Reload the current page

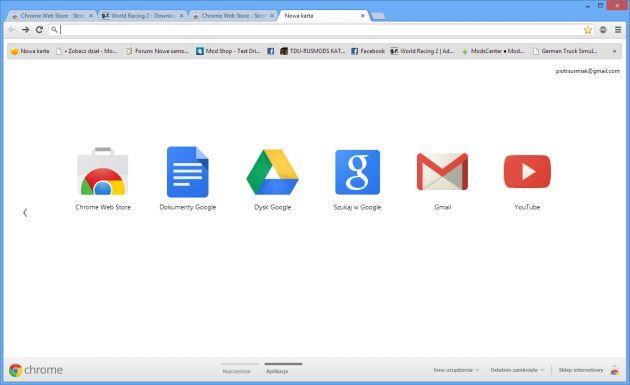click(x=39, y=29)
